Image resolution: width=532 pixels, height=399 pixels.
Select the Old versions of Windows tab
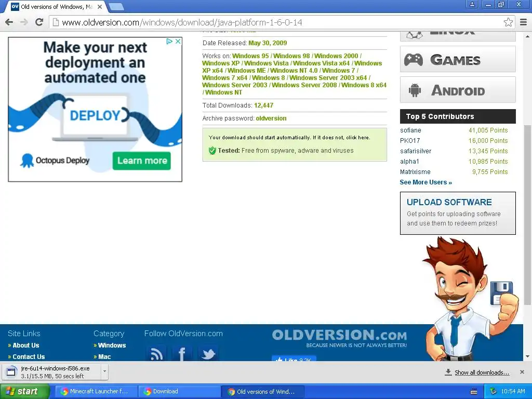[56, 6]
